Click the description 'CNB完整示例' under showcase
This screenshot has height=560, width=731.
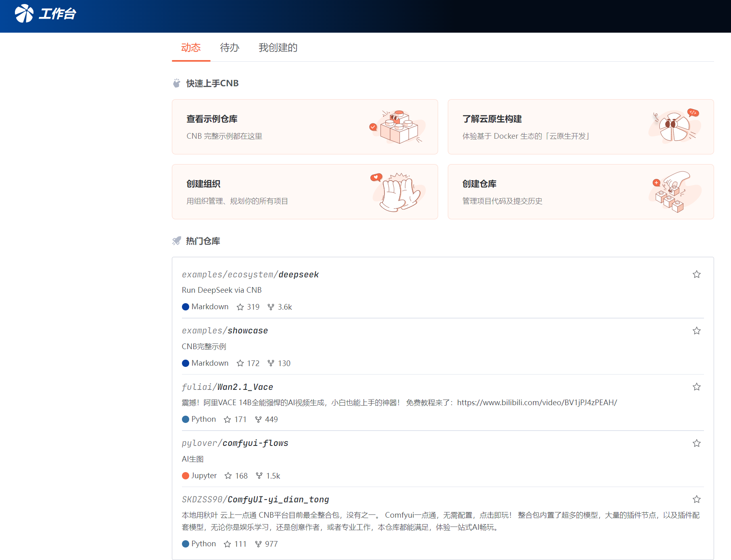pyautogui.click(x=204, y=346)
